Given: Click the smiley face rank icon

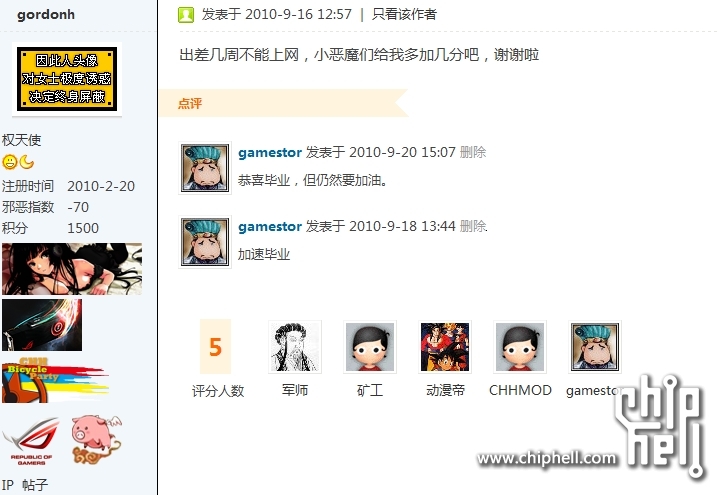Looking at the screenshot, I should click(x=10, y=162).
